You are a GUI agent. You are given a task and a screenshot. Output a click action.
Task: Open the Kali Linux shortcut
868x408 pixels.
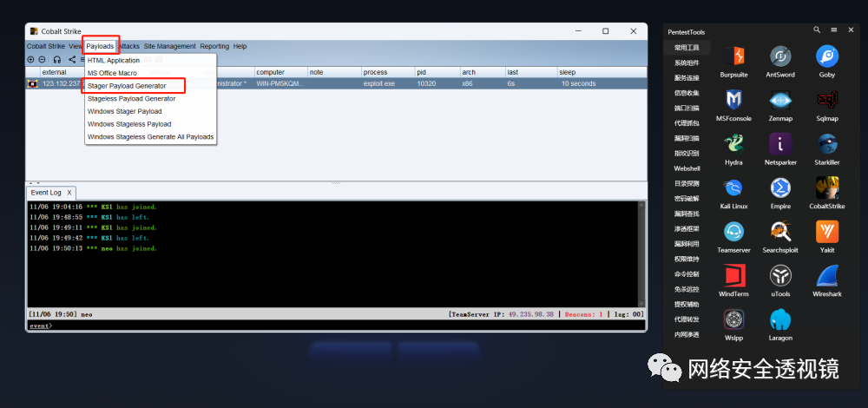[733, 188]
